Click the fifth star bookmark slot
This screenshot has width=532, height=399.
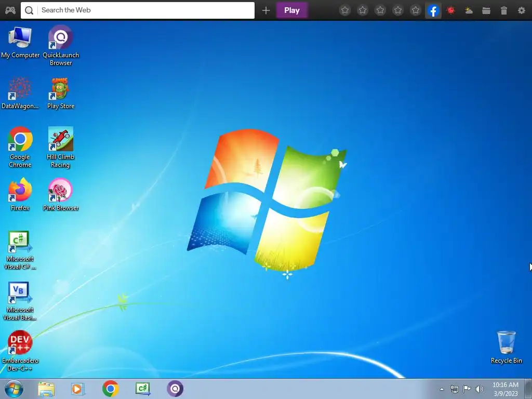click(416, 10)
